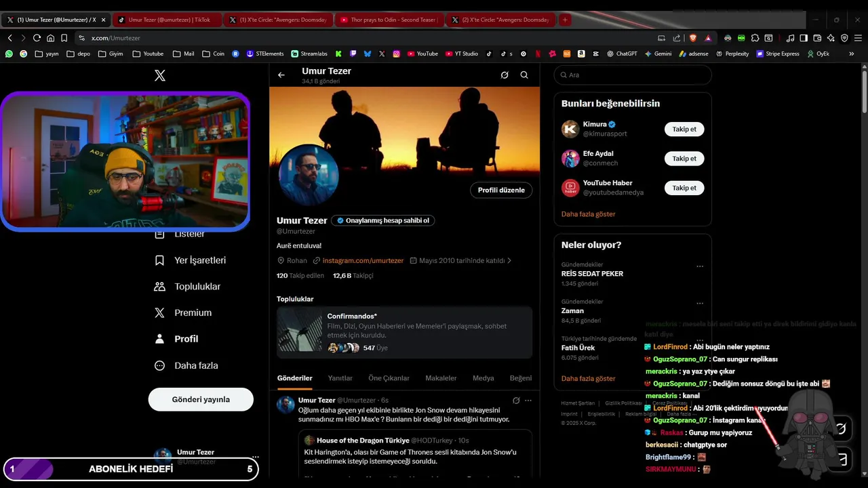Follow Efe Aydal with Takip et button
The image size is (868, 488).
click(684, 159)
